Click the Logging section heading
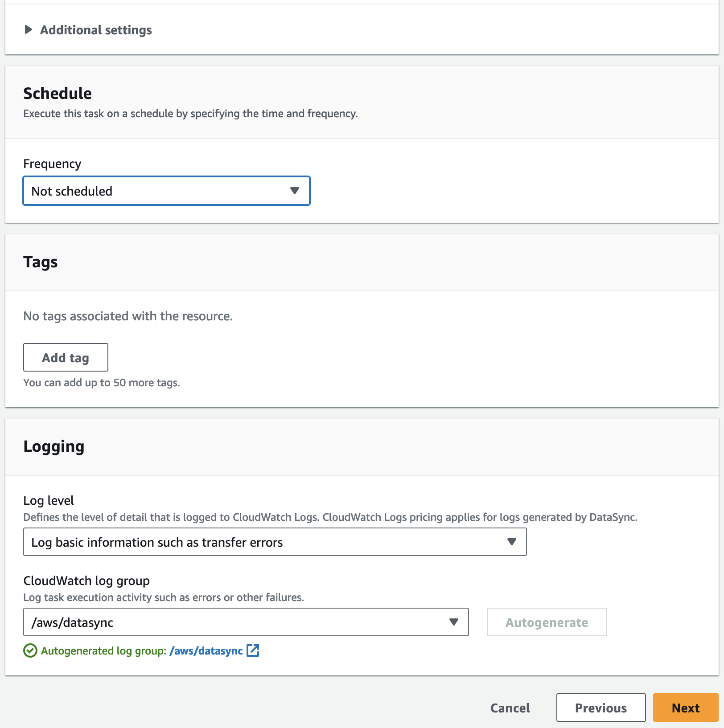The width and height of the screenshot is (724, 728). 54,446
